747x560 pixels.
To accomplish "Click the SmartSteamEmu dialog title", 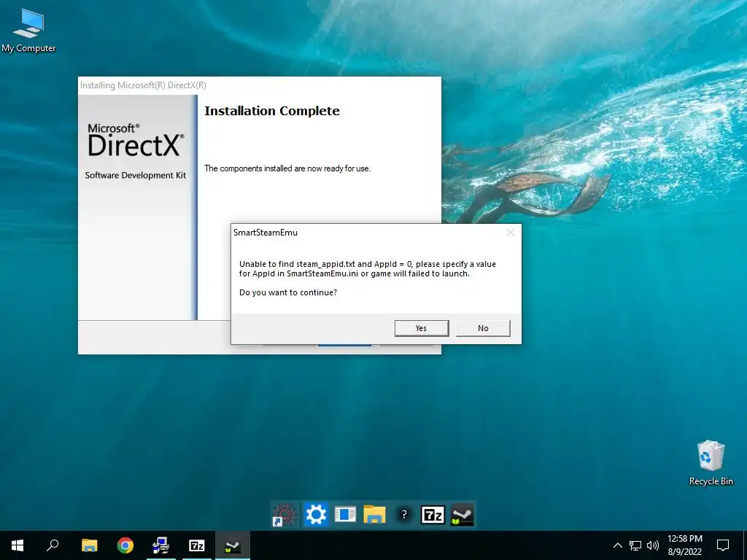I will tap(266, 233).
